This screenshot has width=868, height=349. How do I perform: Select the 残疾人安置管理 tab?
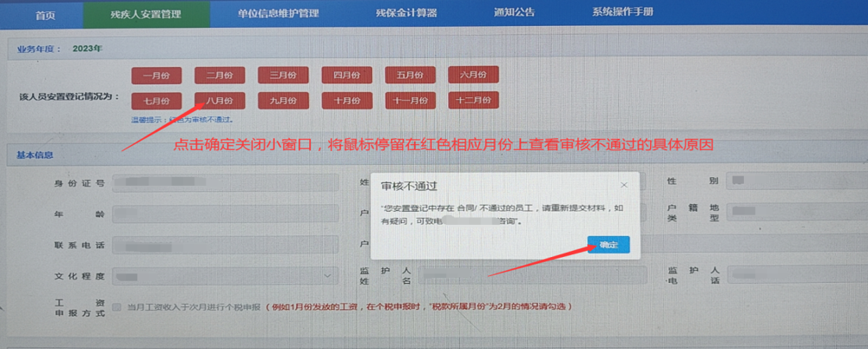coord(146,15)
